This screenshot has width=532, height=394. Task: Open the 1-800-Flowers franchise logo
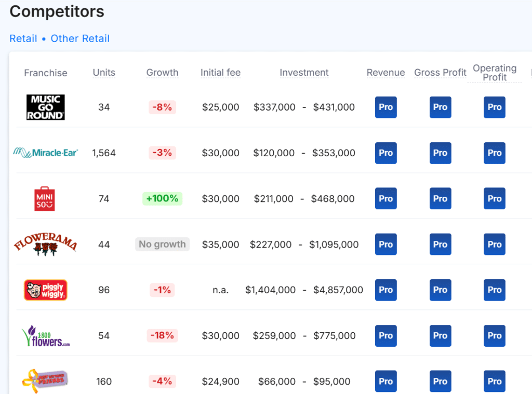coord(46,336)
